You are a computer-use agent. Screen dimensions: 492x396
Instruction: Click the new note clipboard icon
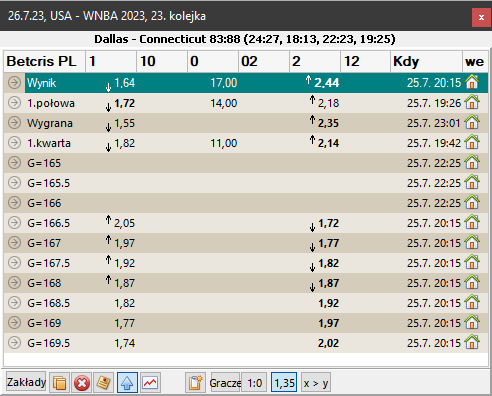coord(195,383)
